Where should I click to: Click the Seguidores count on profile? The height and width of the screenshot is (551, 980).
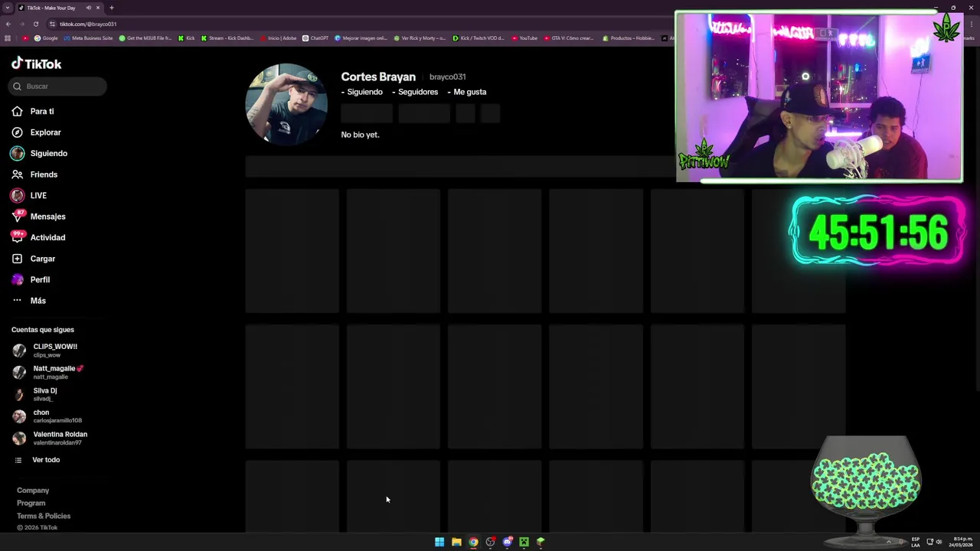[x=415, y=92]
